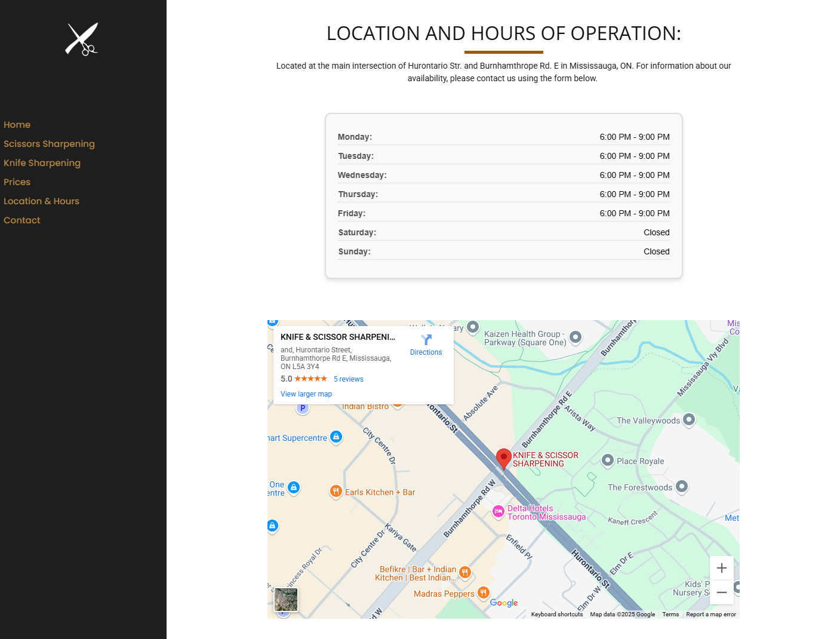Go to Scissors Sharpening page
The image size is (840, 639).
coord(49,144)
